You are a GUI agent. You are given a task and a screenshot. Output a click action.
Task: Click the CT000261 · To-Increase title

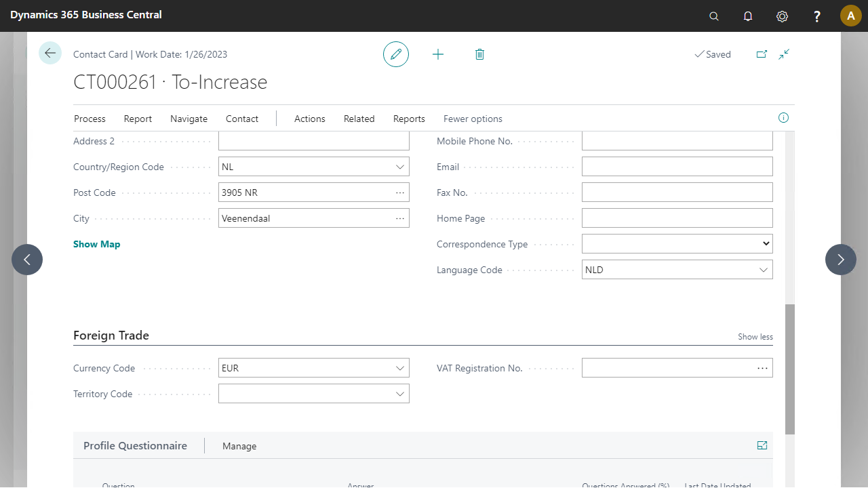pyautogui.click(x=170, y=82)
